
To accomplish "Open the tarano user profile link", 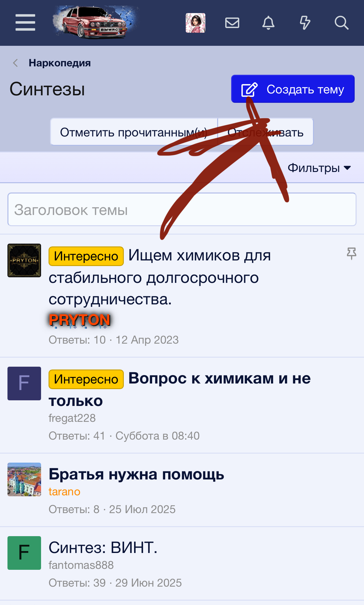I will click(x=64, y=492).
